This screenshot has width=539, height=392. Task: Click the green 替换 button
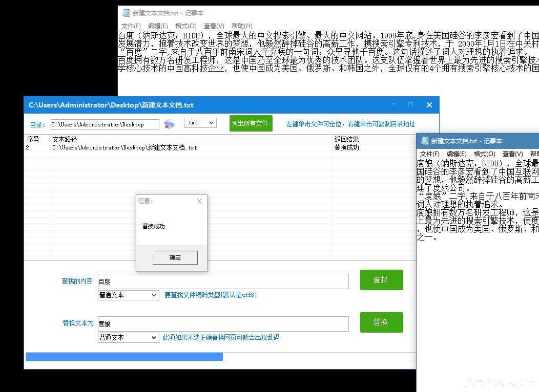[x=381, y=322]
